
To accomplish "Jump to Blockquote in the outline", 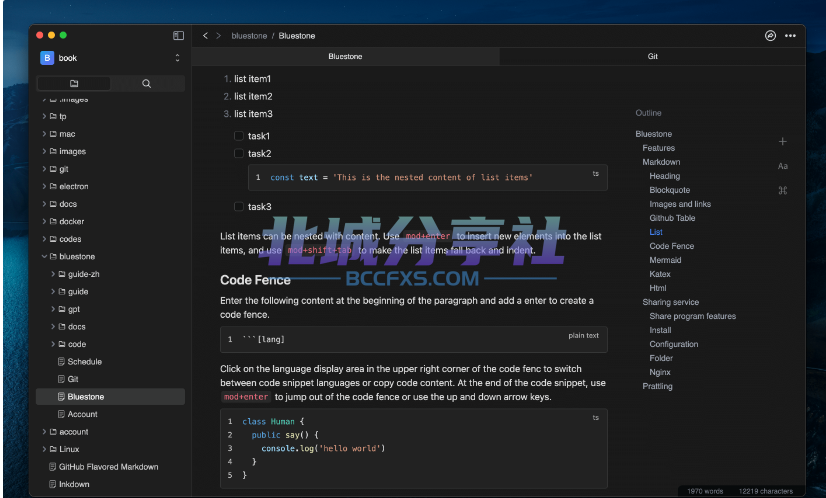I will pyautogui.click(x=670, y=190).
